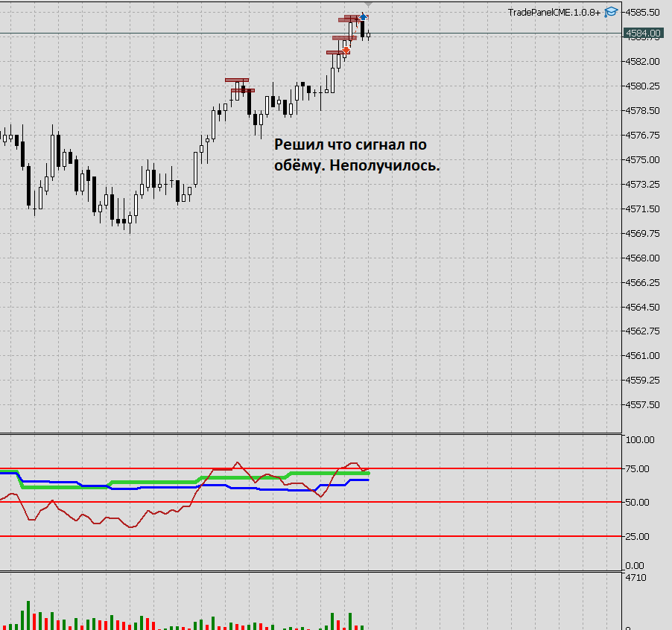This screenshot has height=630, width=672.
Task: Select the red 25.00 horizontal level line
Action: coord(311,536)
